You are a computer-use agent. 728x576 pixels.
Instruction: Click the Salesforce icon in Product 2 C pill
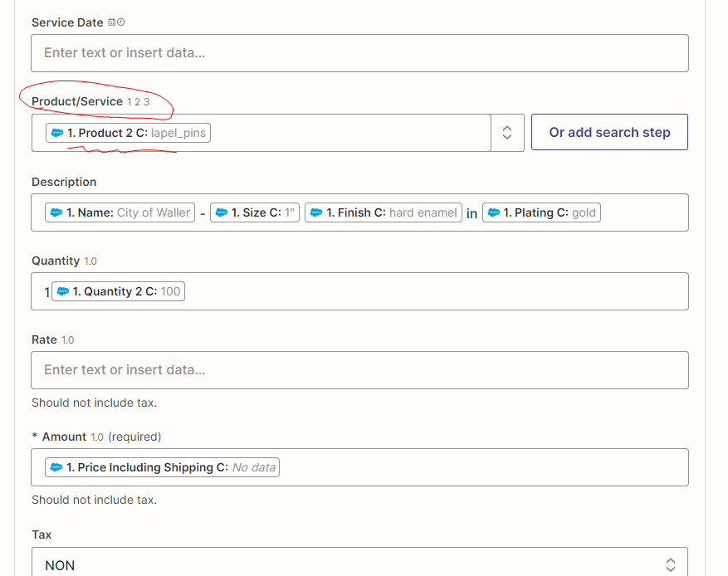tap(57, 133)
